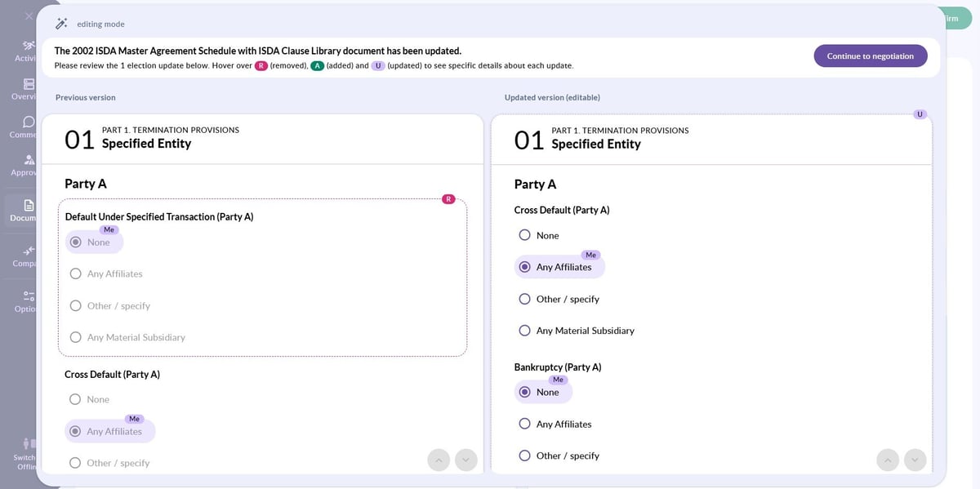Click the Me tag above None in Bankruptcy section

coord(559,380)
